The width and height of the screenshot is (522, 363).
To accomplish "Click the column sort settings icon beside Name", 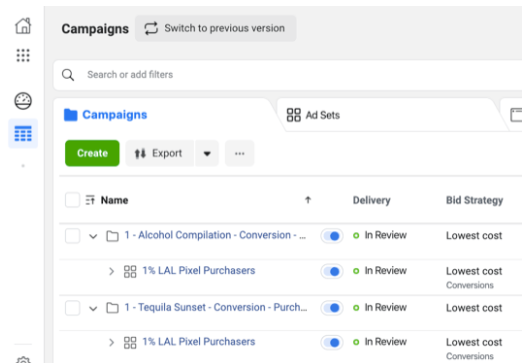I will 90,200.
